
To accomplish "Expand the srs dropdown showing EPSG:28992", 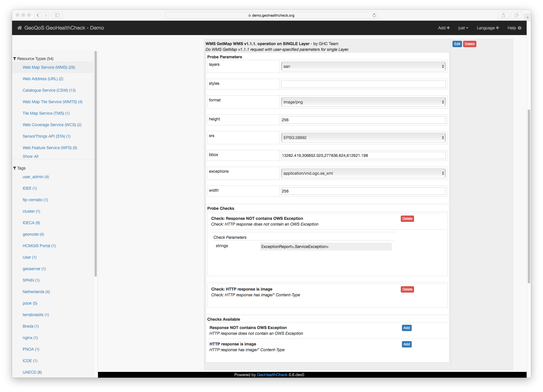I will 363,138.
